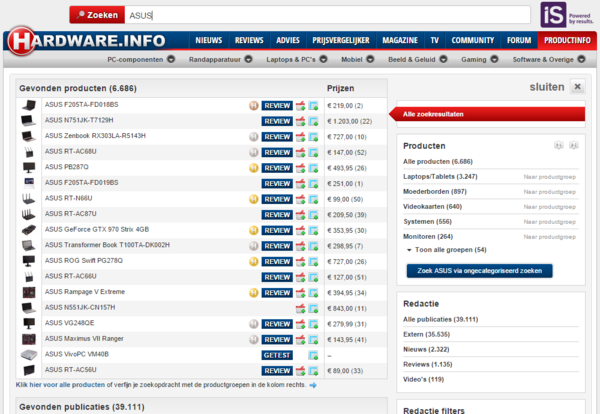Viewport: 600px width, 414px height.
Task: Click the red Zoeken search button
Action: [97, 15]
